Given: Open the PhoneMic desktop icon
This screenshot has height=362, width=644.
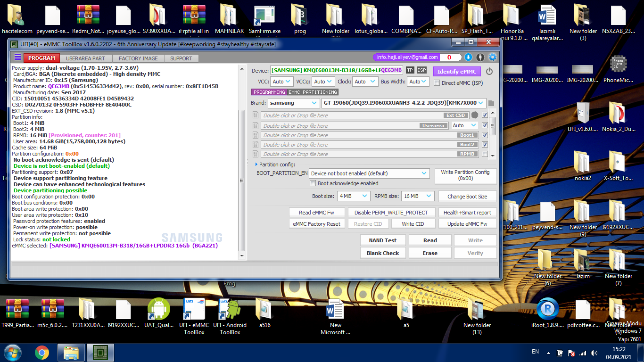Looking at the screenshot, I should (x=618, y=69).
